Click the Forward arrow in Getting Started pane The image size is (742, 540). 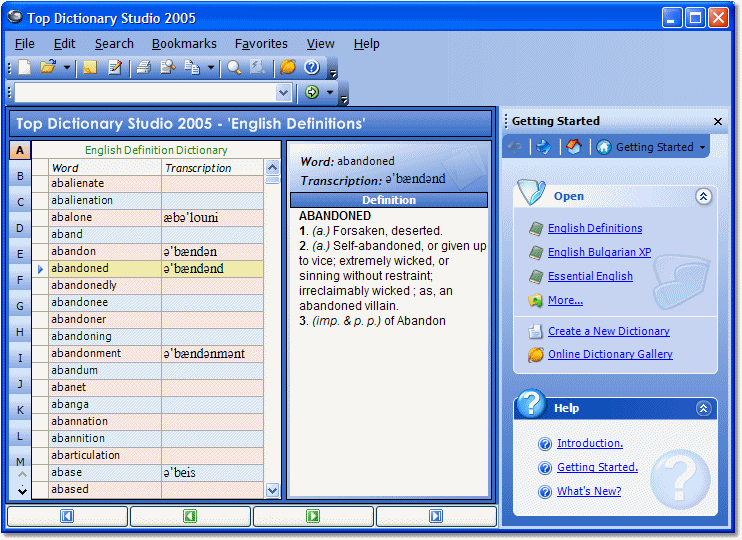(544, 147)
